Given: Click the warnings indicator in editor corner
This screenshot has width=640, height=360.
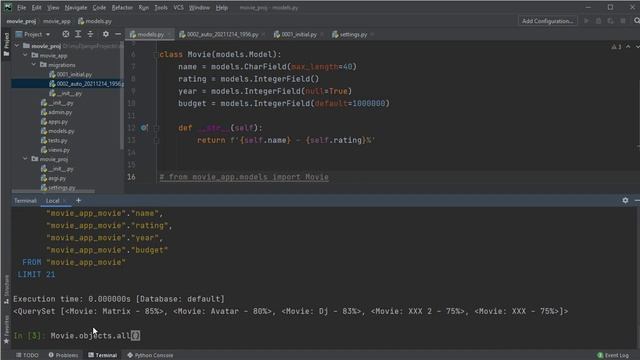Looking at the screenshot, I should click(x=616, y=47).
